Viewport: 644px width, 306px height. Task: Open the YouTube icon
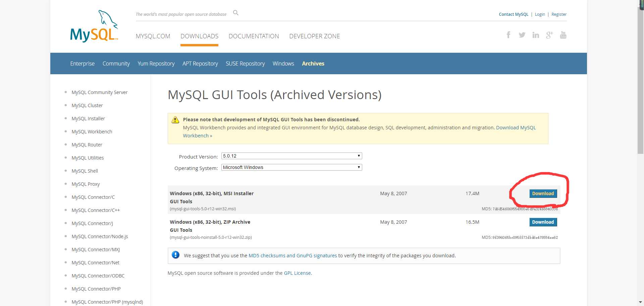pos(563,35)
